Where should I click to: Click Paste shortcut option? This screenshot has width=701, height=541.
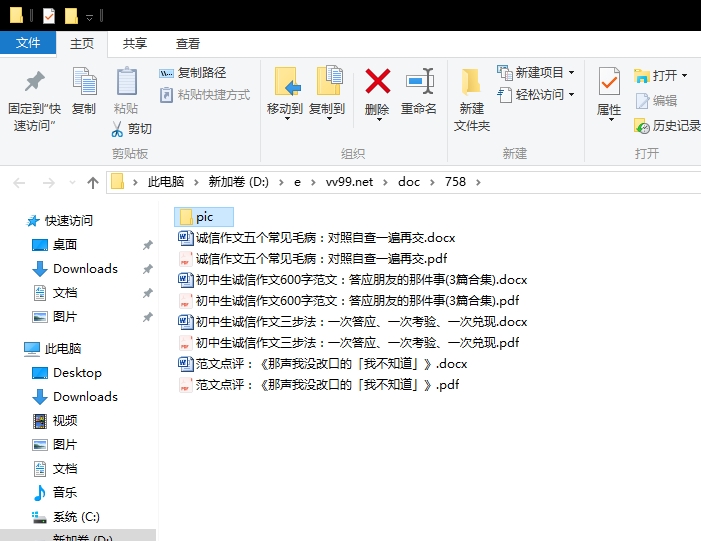click(x=205, y=95)
